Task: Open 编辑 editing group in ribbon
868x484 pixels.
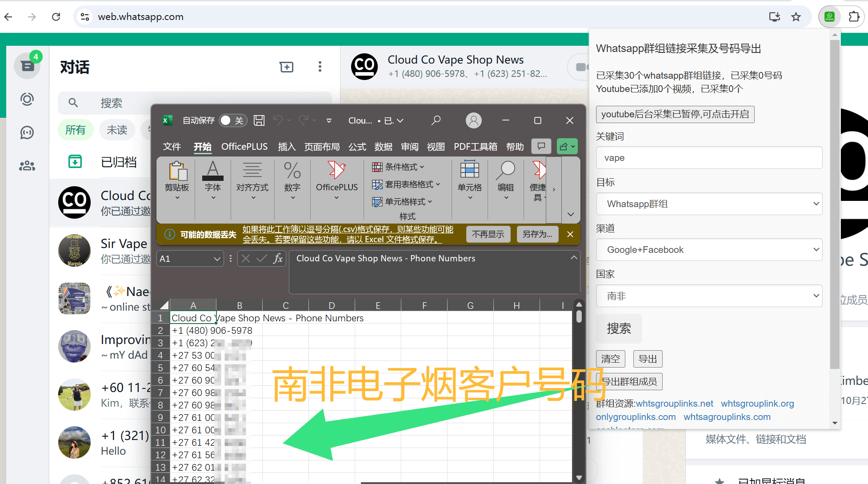Action: tap(506, 181)
